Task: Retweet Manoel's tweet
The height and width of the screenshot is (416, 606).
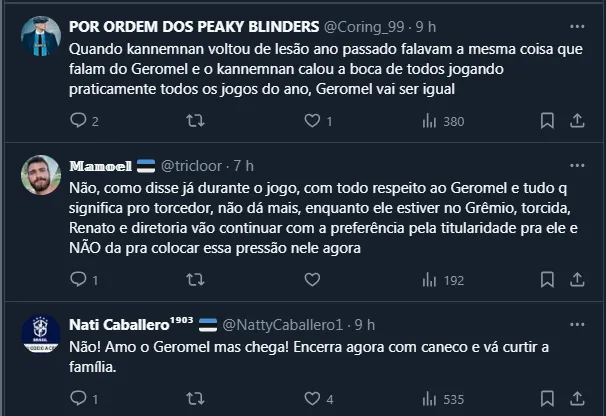Action: [196, 280]
